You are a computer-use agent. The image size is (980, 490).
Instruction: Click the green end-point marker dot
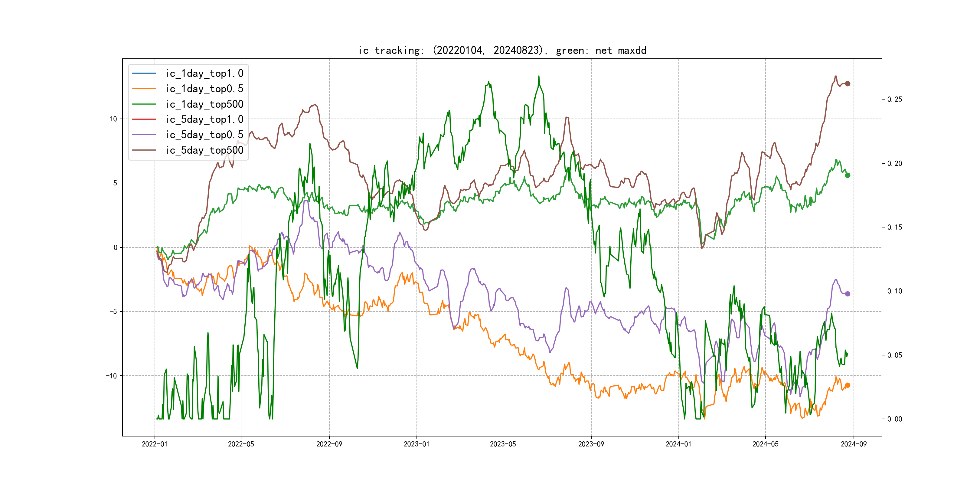coord(847,175)
